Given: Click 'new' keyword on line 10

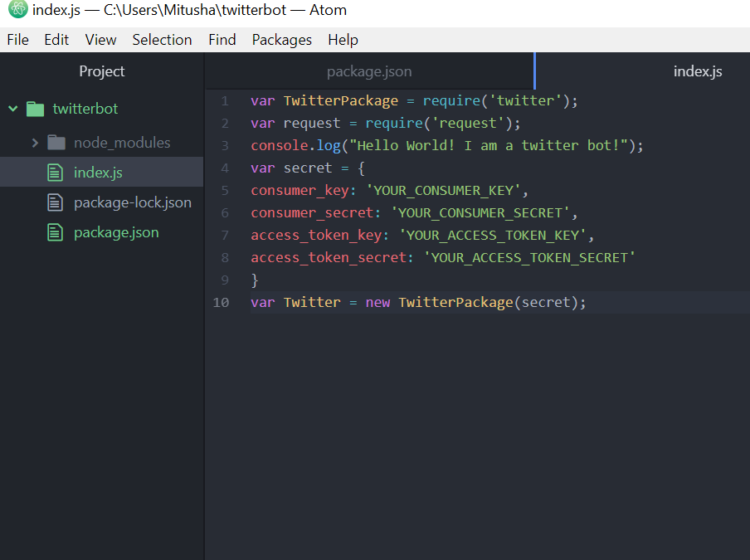Looking at the screenshot, I should click(x=377, y=303).
